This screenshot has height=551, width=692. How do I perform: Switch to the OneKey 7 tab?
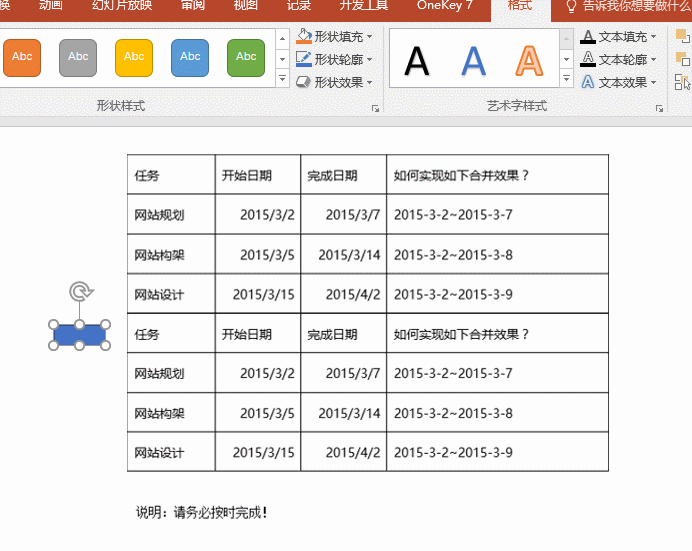(444, 5)
